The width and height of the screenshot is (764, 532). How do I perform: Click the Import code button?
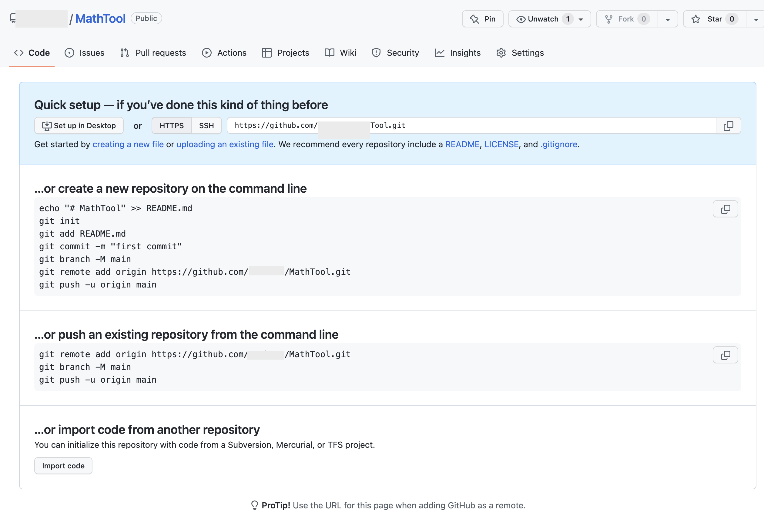(x=63, y=465)
